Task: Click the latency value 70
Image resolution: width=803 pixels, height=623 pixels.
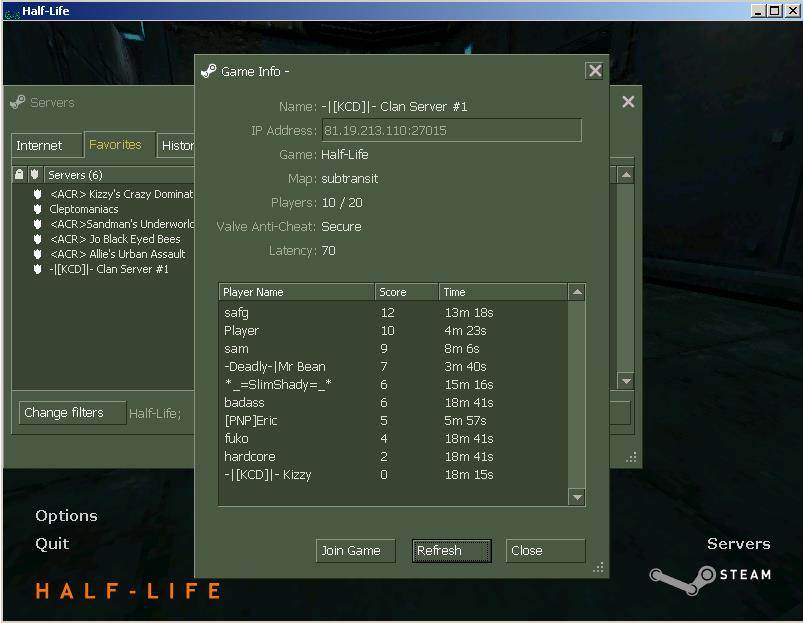Action: pos(328,251)
